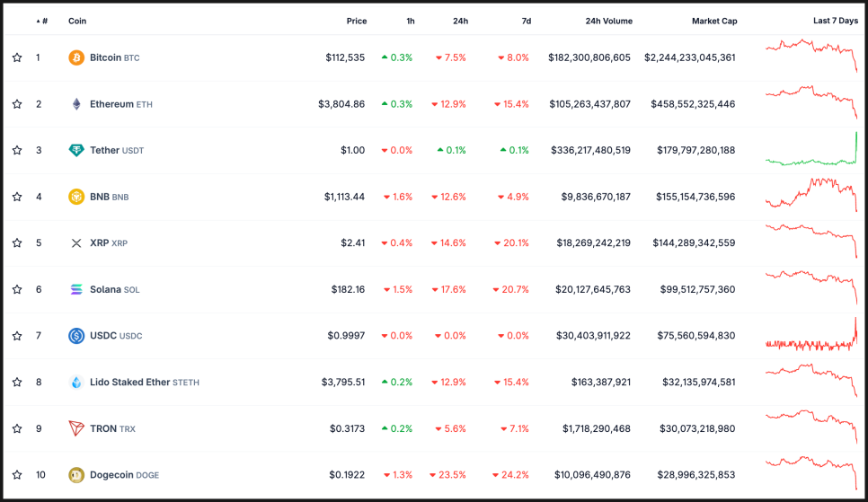The image size is (868, 502).
Task: Sort coins by 24h Volume header
Action: point(608,21)
